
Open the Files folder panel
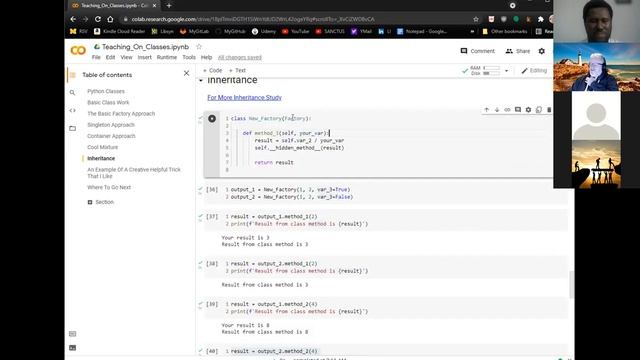point(72,128)
